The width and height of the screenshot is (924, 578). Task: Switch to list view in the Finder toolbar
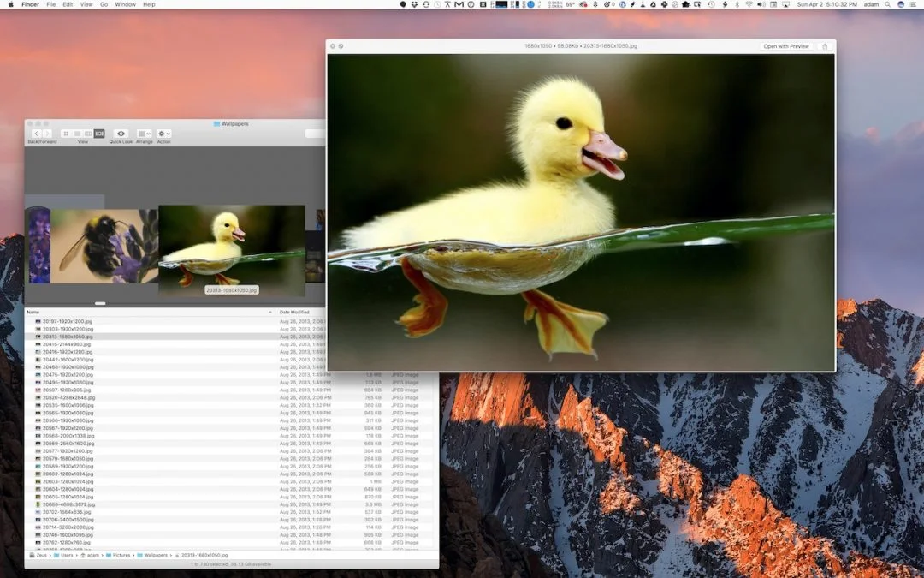point(78,134)
